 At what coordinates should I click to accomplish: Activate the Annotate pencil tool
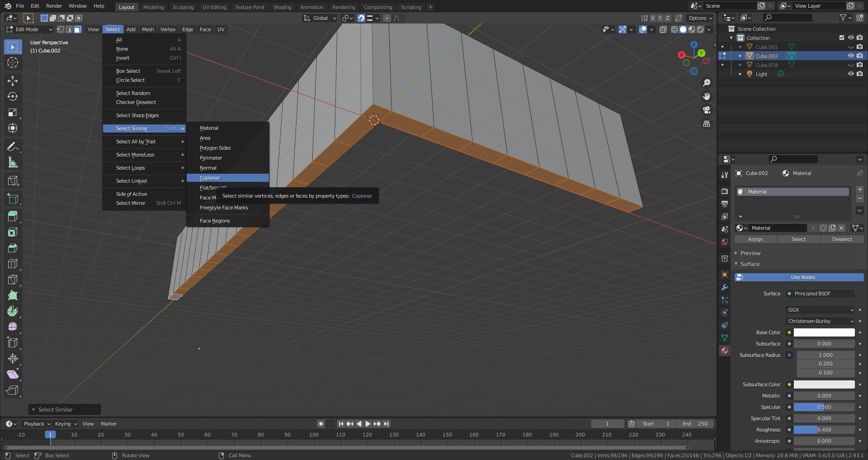(13, 147)
